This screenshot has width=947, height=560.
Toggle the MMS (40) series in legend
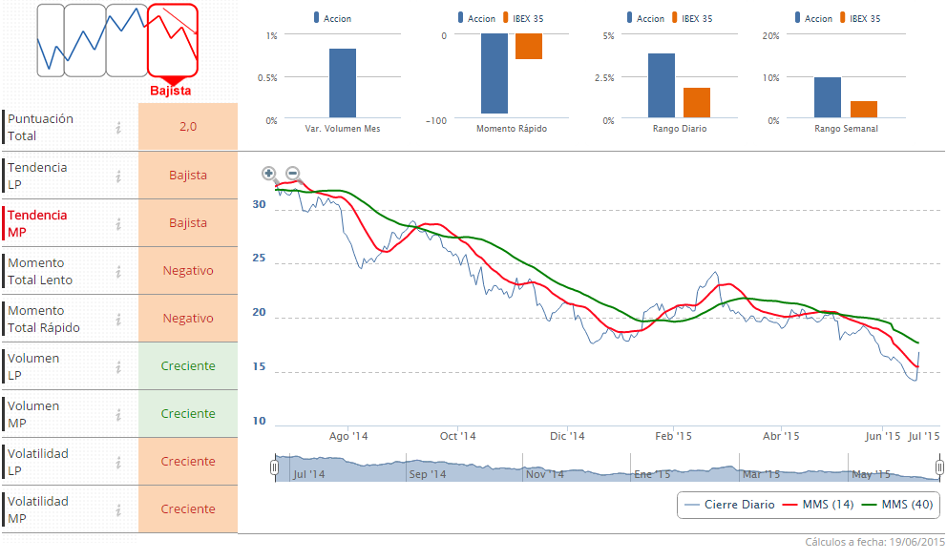pyautogui.click(x=897, y=505)
